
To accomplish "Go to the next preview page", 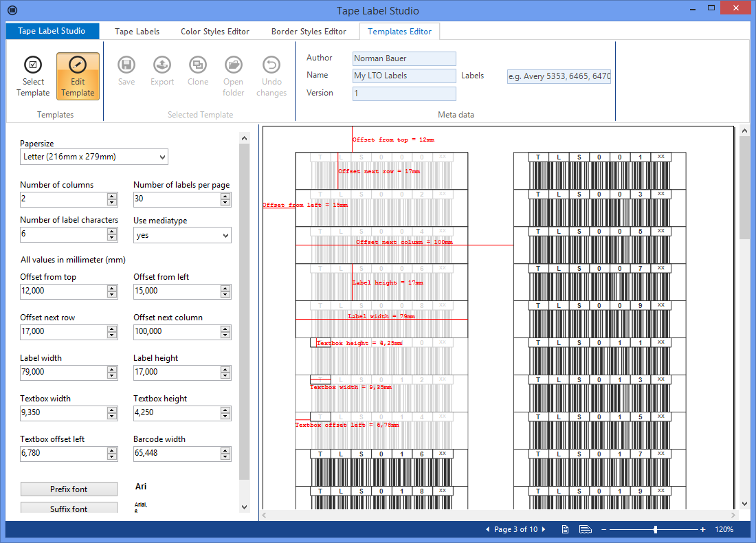I will click(x=544, y=529).
